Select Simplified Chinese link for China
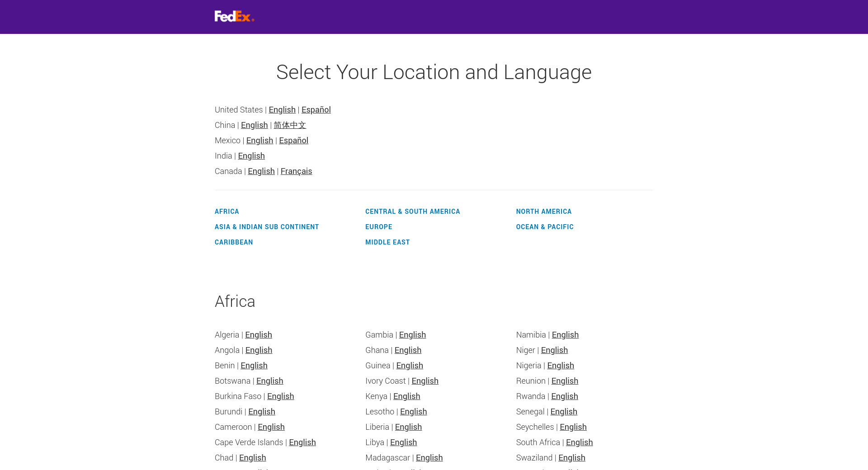The width and height of the screenshot is (868, 470). tap(290, 125)
